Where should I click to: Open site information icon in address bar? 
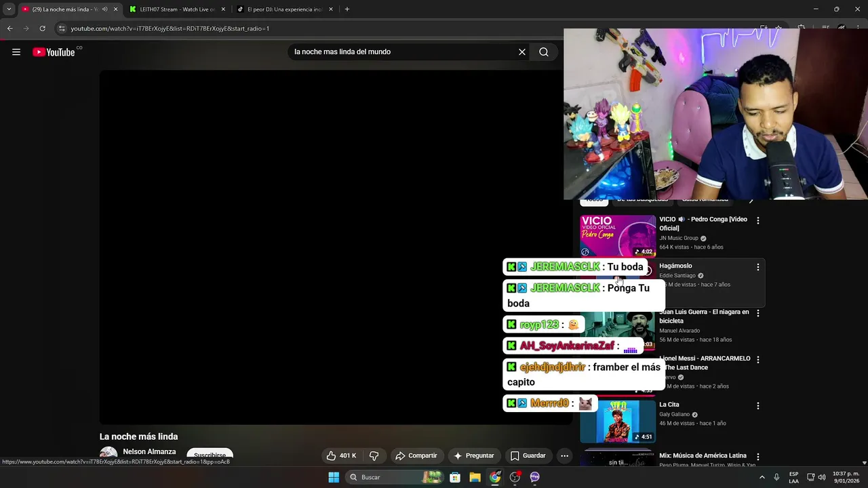click(x=62, y=28)
